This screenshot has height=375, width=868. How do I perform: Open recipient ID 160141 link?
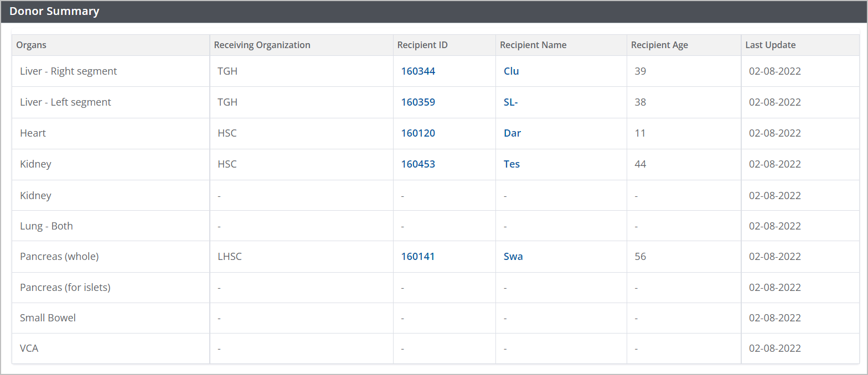coord(418,257)
